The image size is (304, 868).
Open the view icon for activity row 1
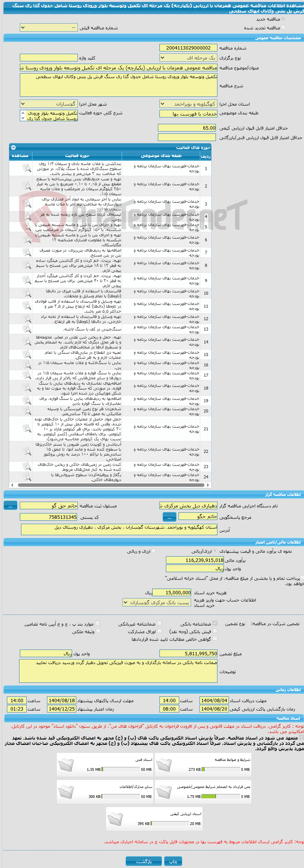coord(26,168)
